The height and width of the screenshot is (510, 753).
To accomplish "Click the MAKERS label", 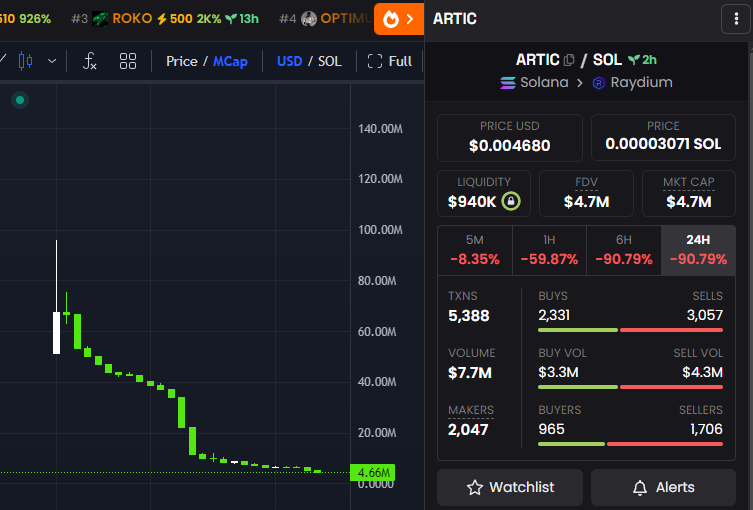I will click(471, 410).
